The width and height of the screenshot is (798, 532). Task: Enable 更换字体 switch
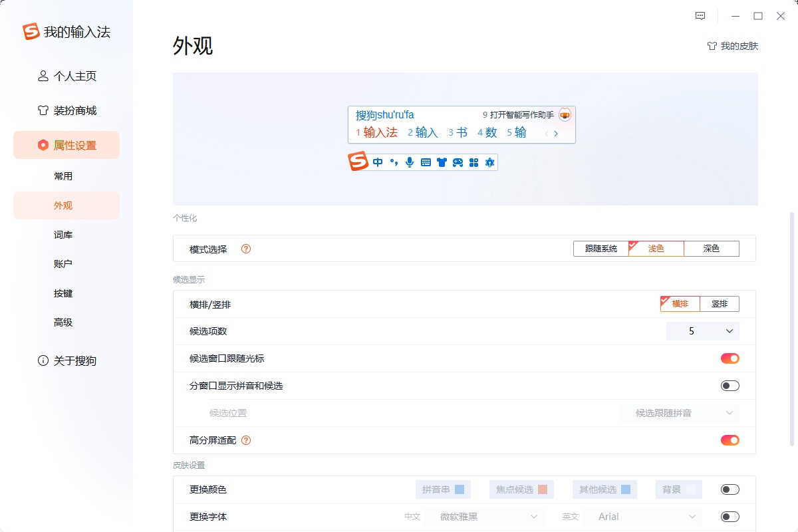pyautogui.click(x=730, y=517)
